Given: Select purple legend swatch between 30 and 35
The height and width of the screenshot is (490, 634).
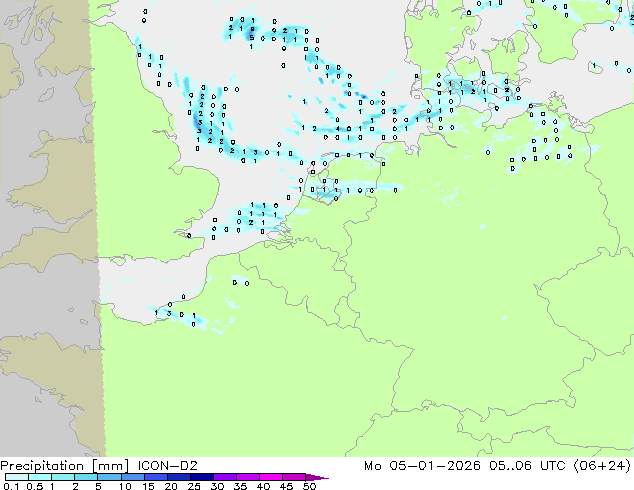Looking at the screenshot, I should tap(225, 477).
